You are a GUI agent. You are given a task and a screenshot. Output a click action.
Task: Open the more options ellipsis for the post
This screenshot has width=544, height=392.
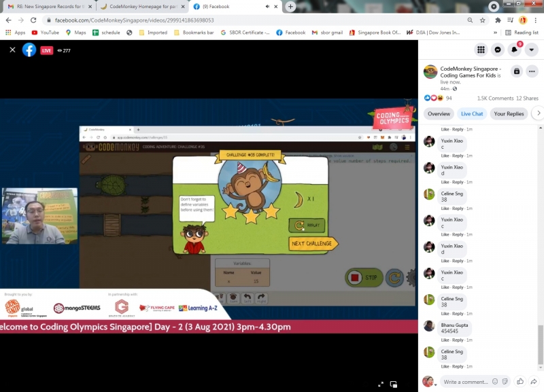[533, 71]
